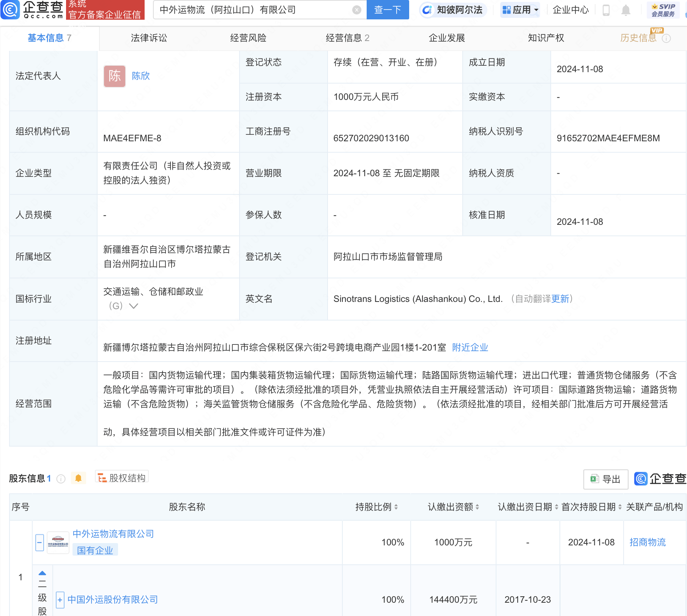Viewport: 687px width, 616px height.
Task: Export shareholder table with 导出 button
Action: (x=606, y=479)
